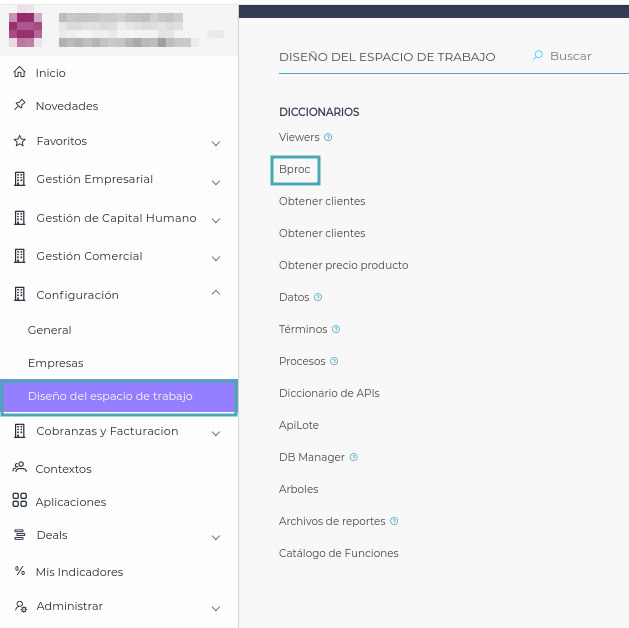The height and width of the screenshot is (628, 629).
Task: Click help icon next to Viewers
Action: click(328, 137)
